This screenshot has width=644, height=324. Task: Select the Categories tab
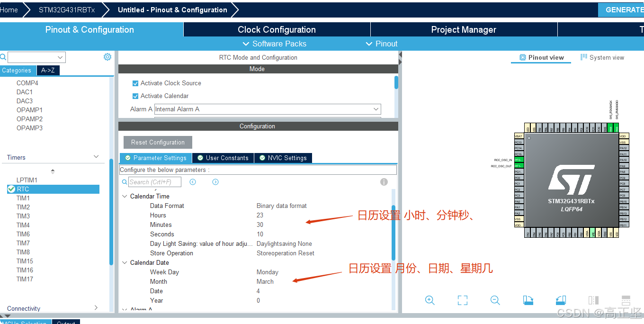tap(18, 70)
